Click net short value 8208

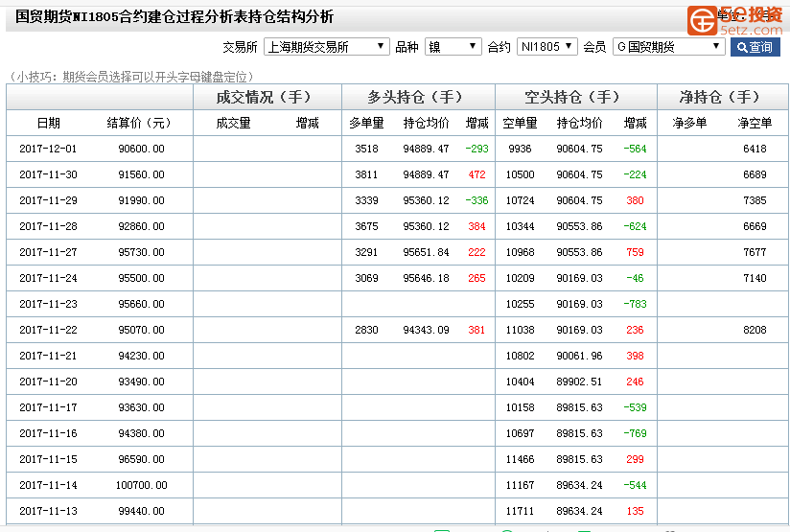point(755,330)
